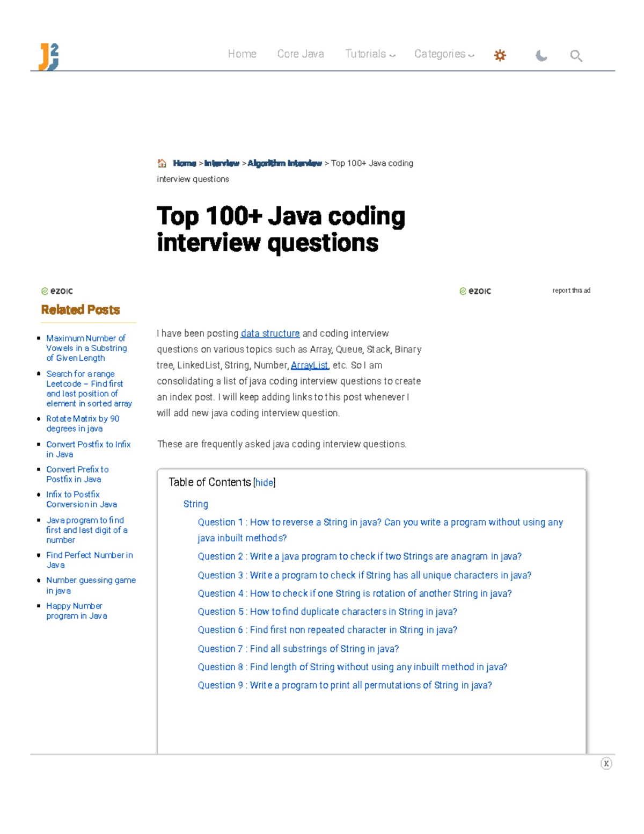Open Rotate Matrix by 90 degrees post
Screen dimensions: 644x834
pyautogui.click(x=83, y=423)
